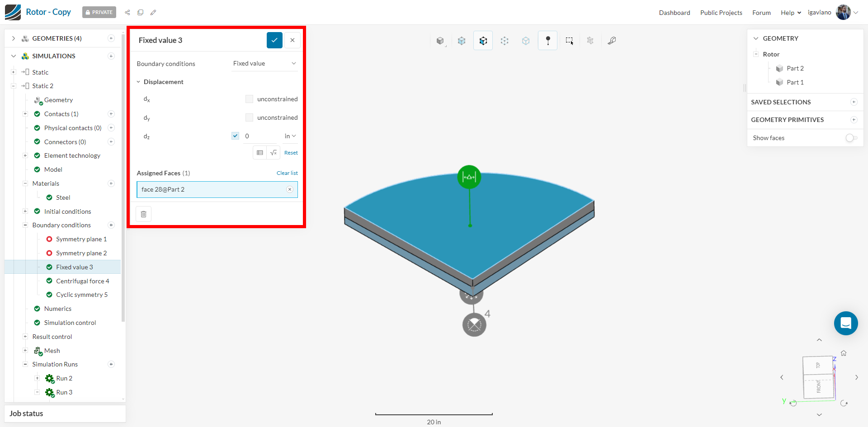Open the igaviano user account menu
Viewport: 868px width, 427px height.
(x=833, y=13)
